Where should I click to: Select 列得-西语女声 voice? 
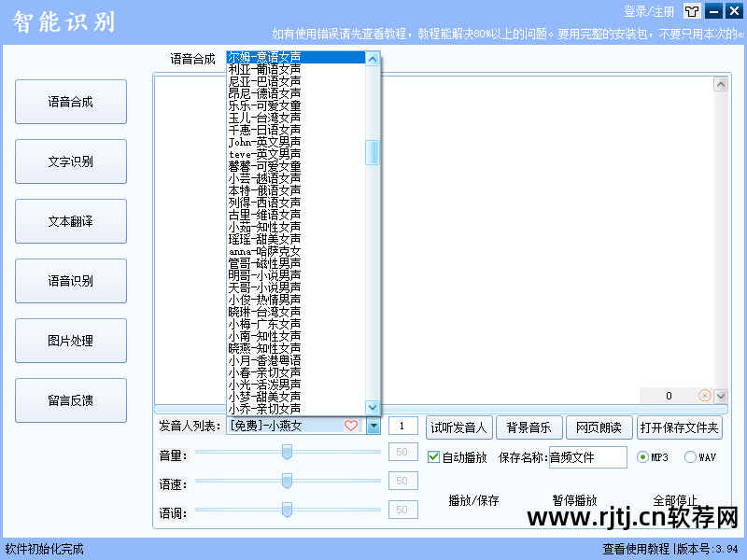[296, 203]
